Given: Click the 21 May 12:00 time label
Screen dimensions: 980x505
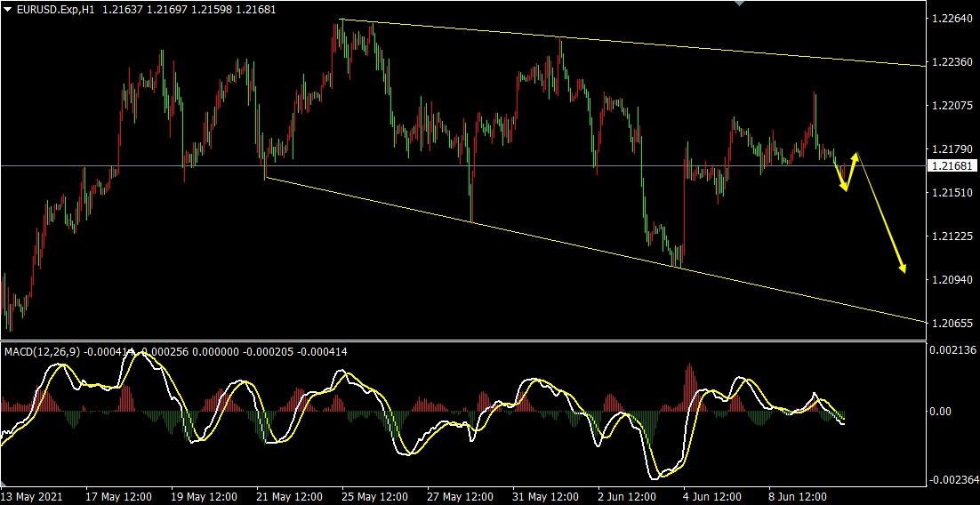Looking at the screenshot, I should tap(289, 497).
